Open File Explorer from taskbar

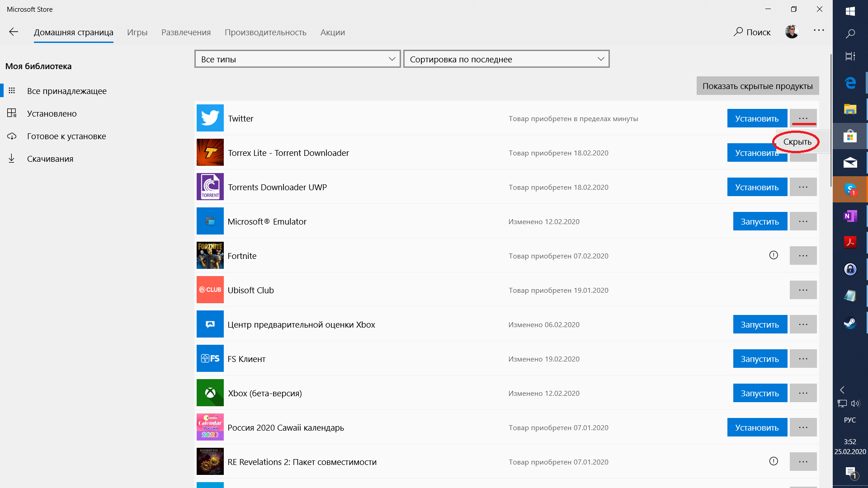(x=850, y=109)
